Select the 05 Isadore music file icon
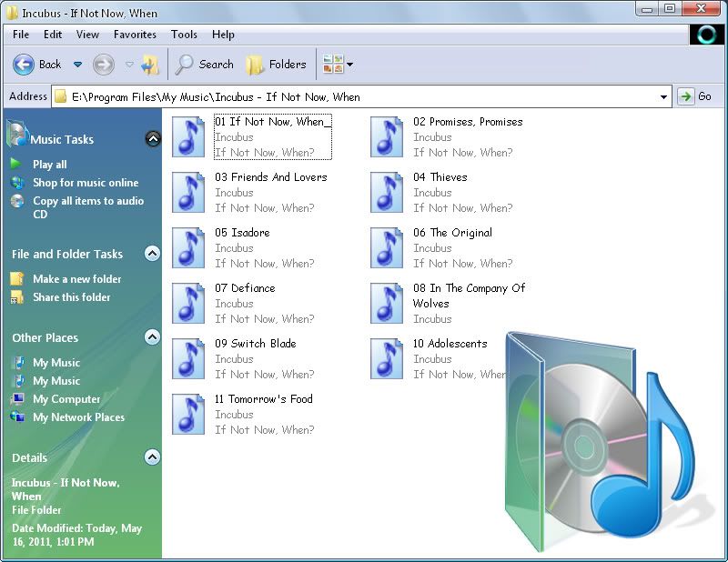This screenshot has height=562, width=728. click(x=188, y=247)
